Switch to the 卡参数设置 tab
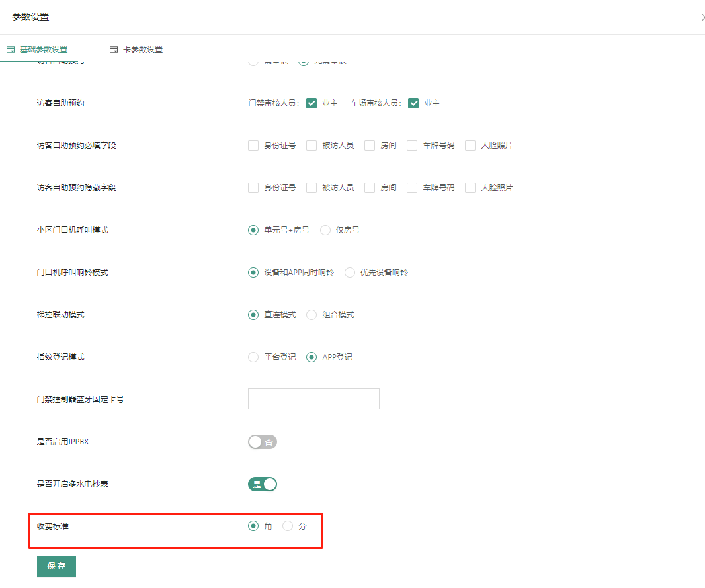The image size is (705, 588). coord(136,50)
